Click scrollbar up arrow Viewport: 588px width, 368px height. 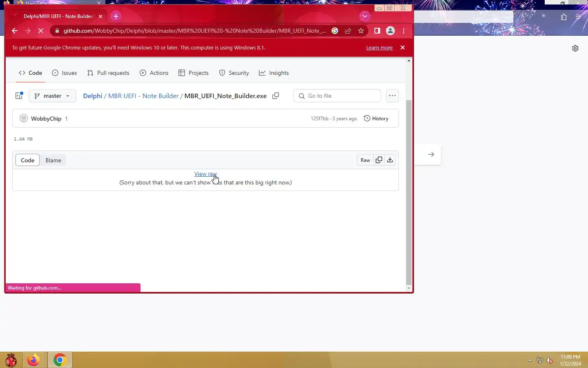click(x=409, y=61)
